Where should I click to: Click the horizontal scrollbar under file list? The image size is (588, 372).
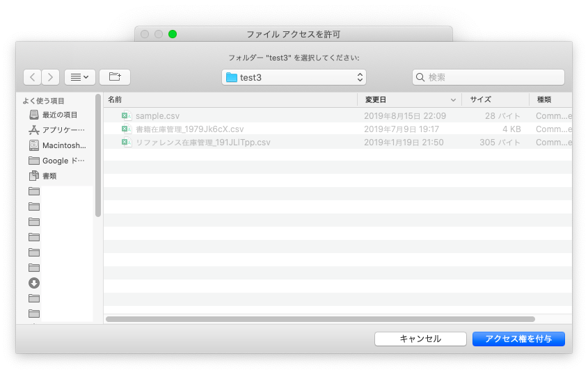(320, 319)
